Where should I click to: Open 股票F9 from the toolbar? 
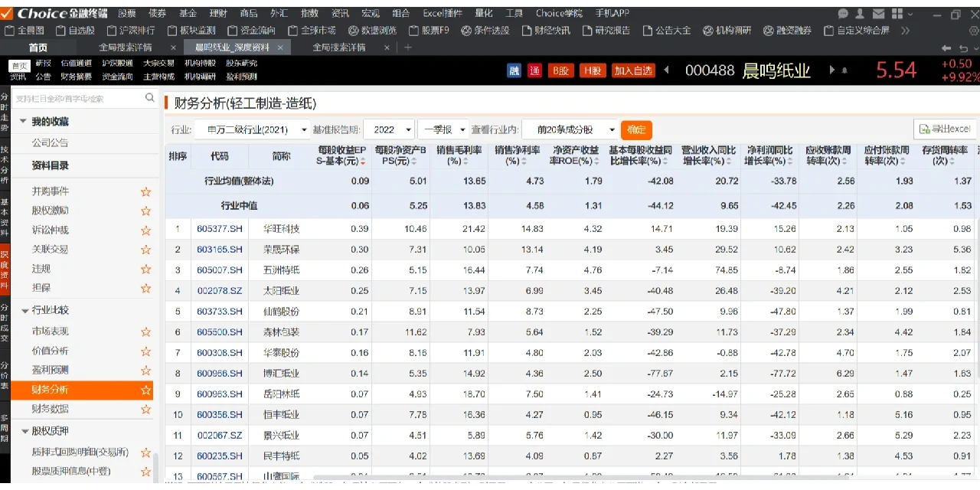click(x=429, y=31)
